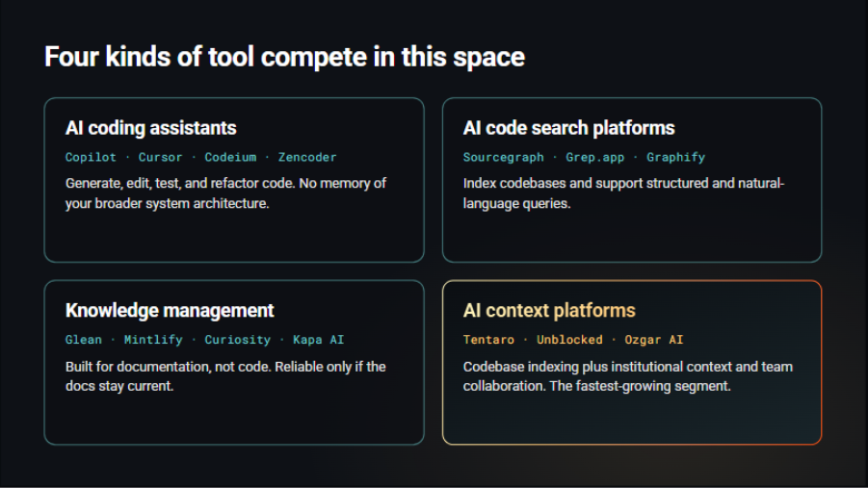Select the "Graphify" tool name
Screen dimensions: 868x488
point(676,157)
